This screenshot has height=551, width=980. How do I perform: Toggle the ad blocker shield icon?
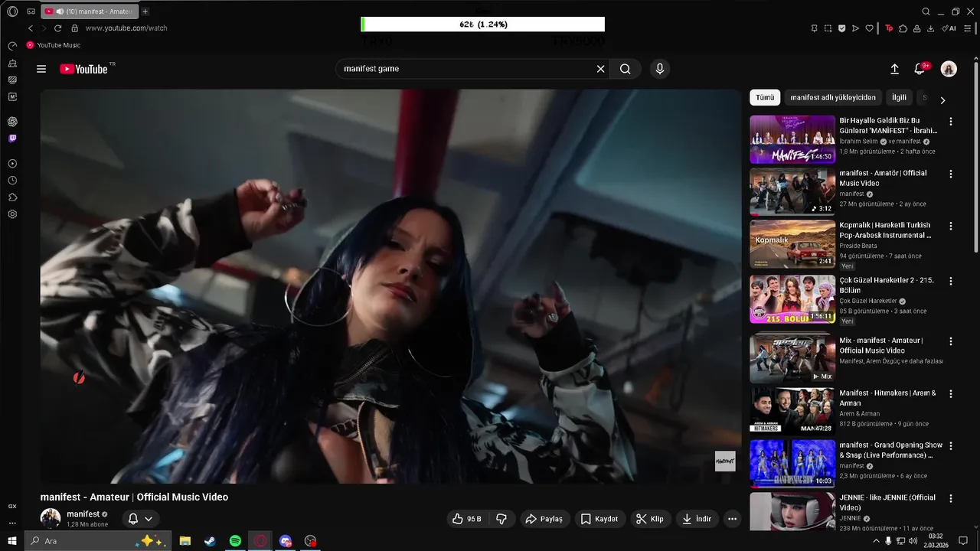(841, 28)
